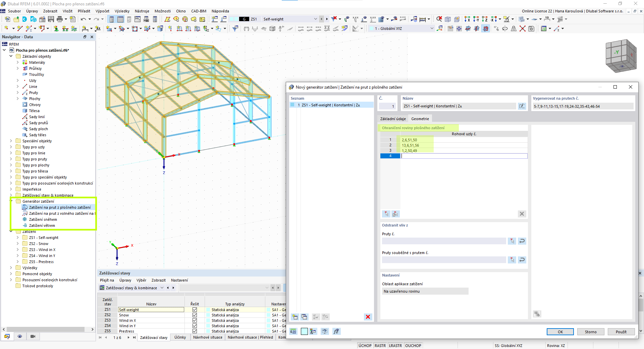Toggle Řešit checkbox for ZS3 Wind in X
The height and width of the screenshot is (349, 644).
point(194,320)
